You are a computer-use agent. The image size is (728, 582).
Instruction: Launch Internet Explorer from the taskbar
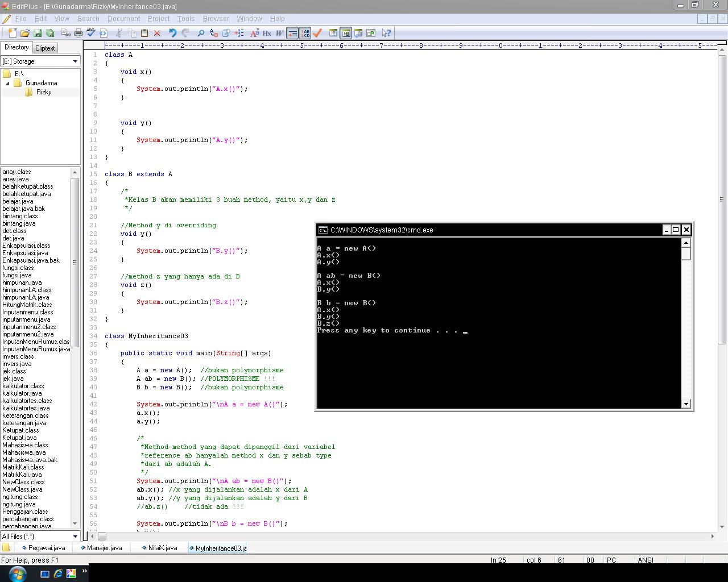58,573
